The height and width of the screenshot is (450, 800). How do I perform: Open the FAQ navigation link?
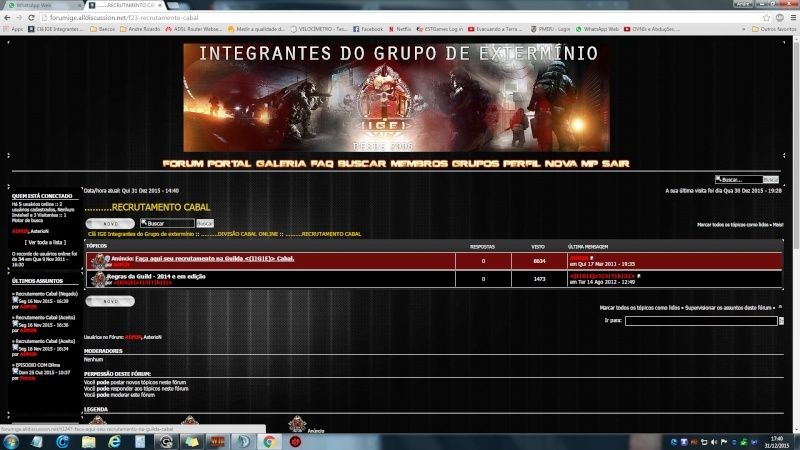click(x=321, y=164)
